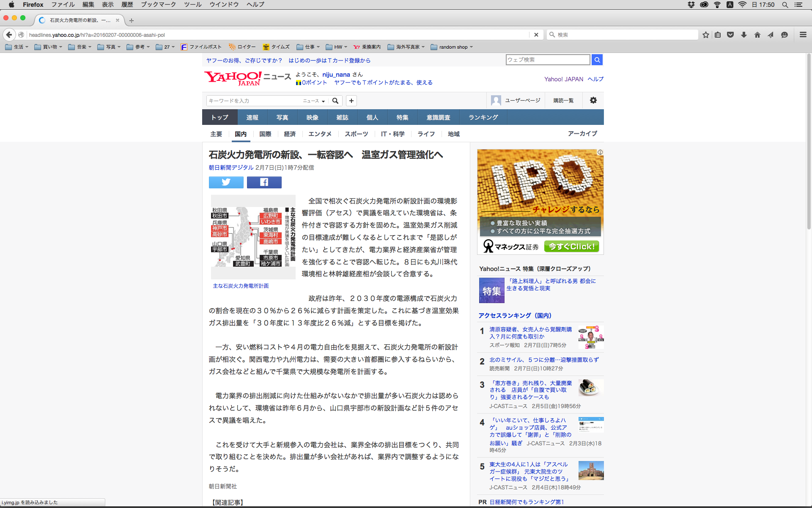The width and height of the screenshot is (812, 508).
Task: Save the page to Pocket
Action: (730, 35)
